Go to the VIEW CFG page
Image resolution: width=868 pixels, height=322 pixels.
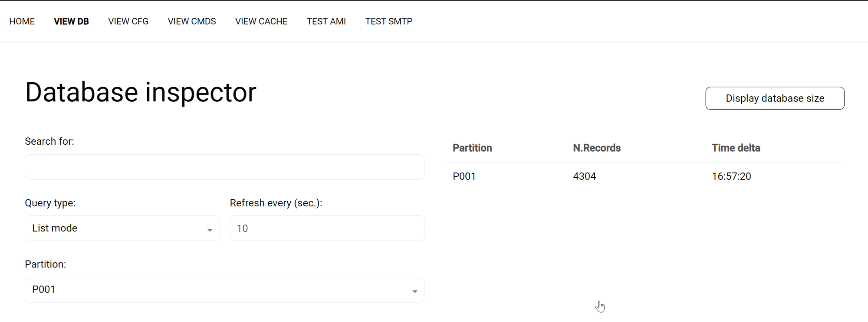[x=128, y=21]
